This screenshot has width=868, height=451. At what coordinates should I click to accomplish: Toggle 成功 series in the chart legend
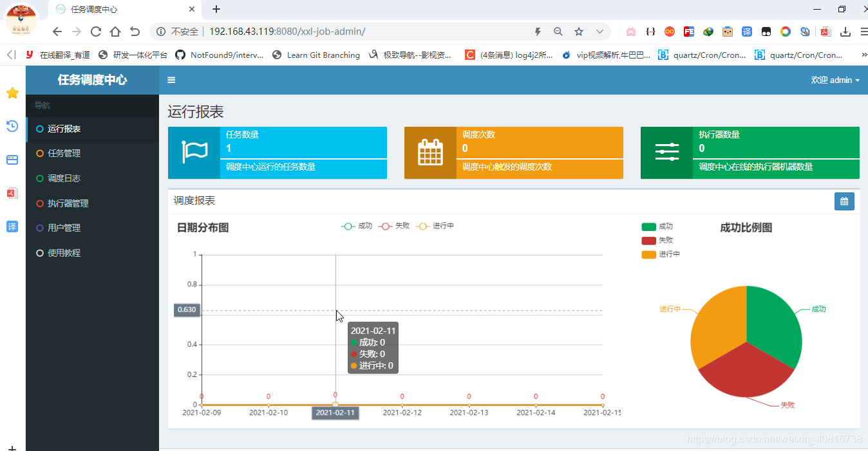click(355, 226)
